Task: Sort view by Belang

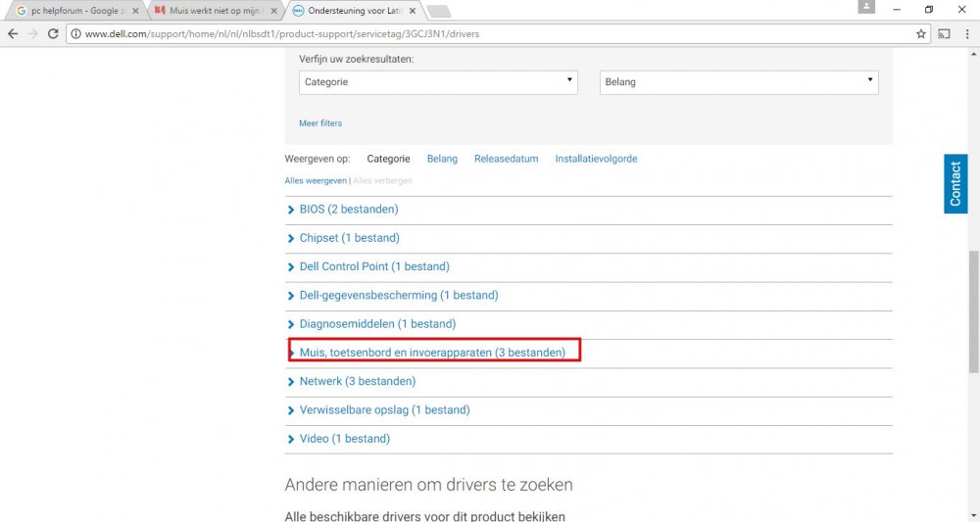Action: pyautogui.click(x=442, y=159)
